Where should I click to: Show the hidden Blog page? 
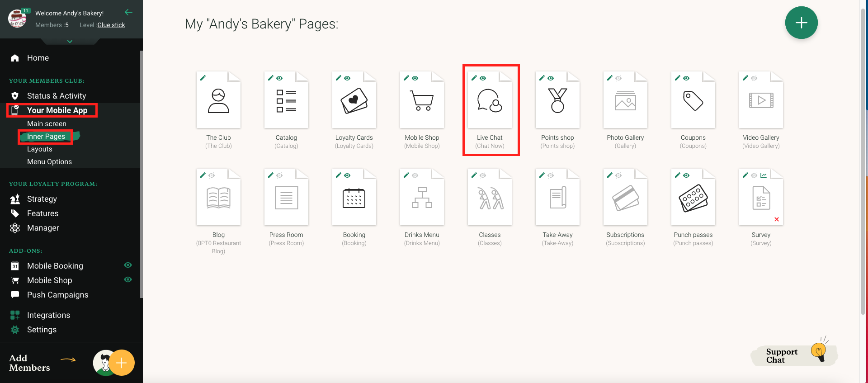tap(212, 175)
